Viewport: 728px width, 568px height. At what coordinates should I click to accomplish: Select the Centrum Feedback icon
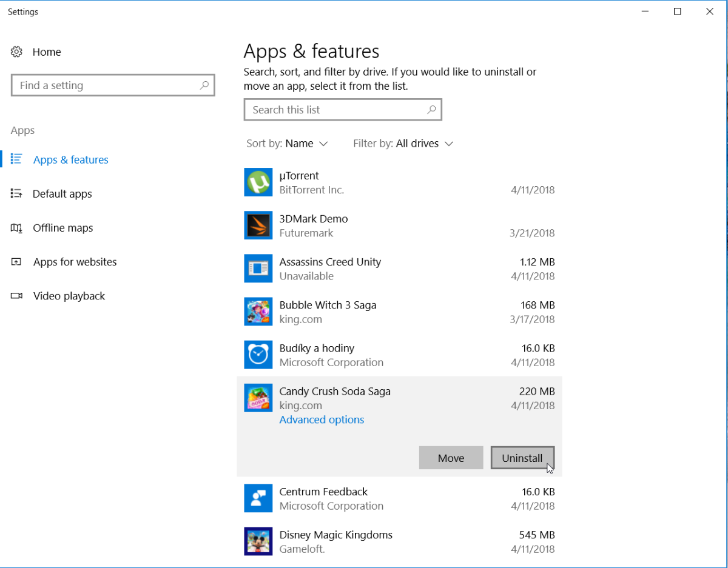tap(258, 498)
